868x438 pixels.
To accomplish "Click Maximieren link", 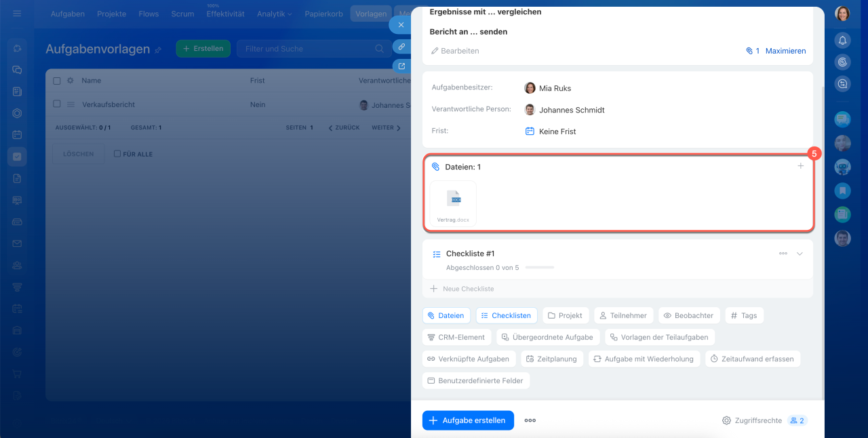I will click(785, 51).
